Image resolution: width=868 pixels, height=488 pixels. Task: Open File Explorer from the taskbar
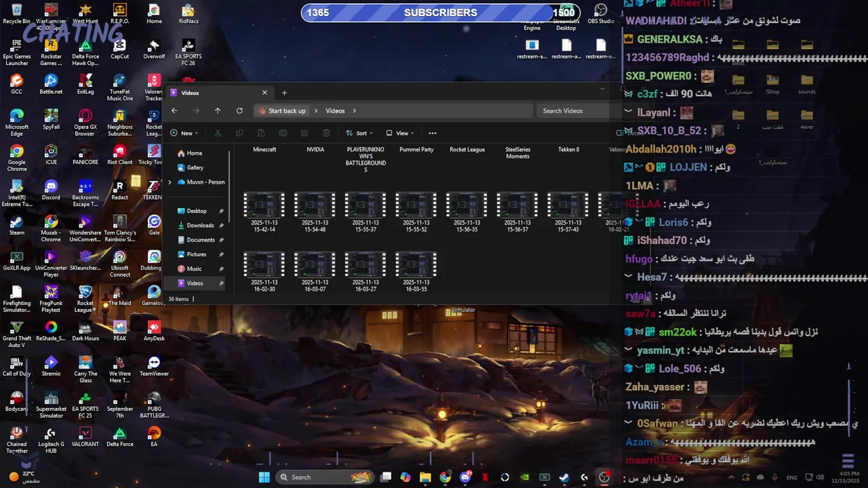(425, 477)
